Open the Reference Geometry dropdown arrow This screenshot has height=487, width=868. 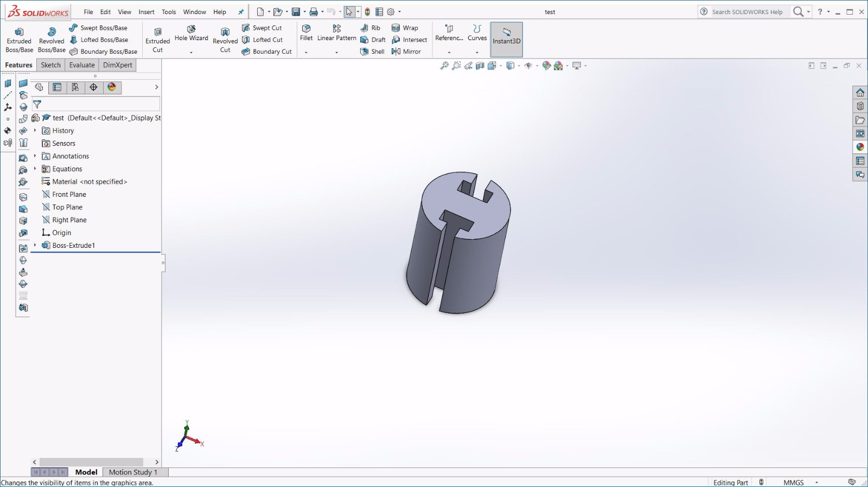click(x=449, y=53)
